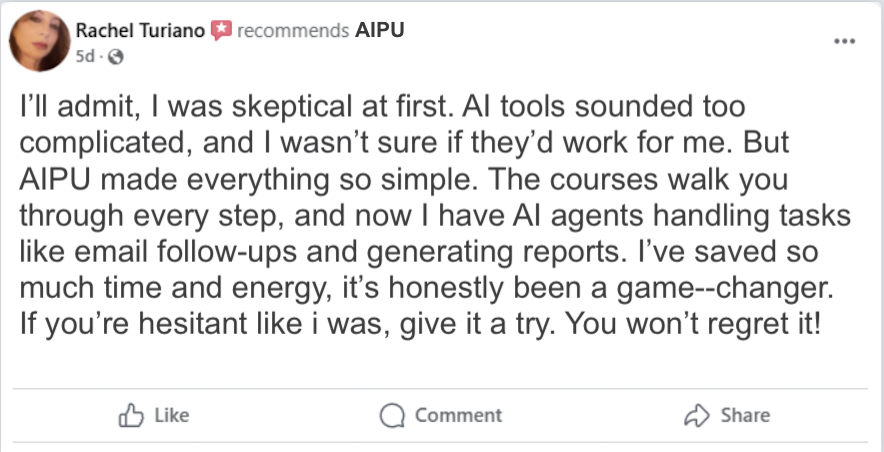This screenshot has width=884, height=452.
Task: Click "email follow-ups" phrase in the review
Action: (x=185, y=253)
